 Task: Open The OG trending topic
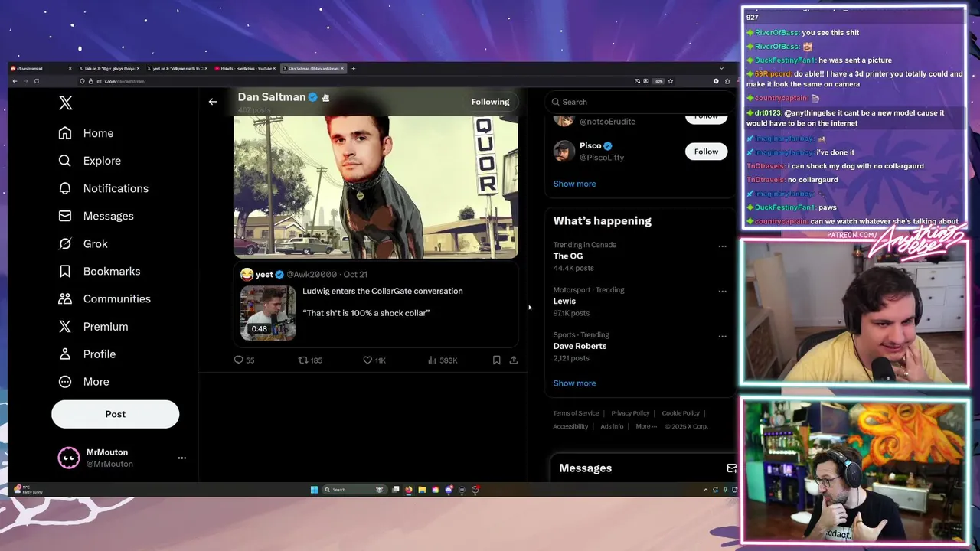coord(568,256)
